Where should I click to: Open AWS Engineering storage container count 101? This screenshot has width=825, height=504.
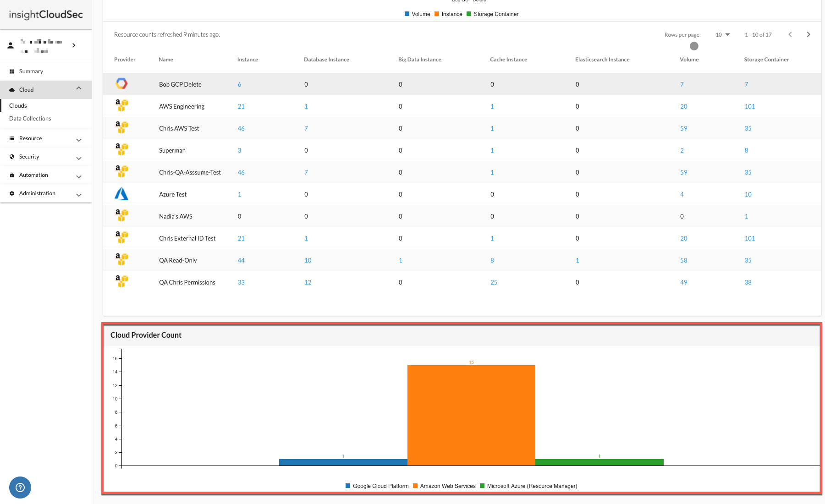pyautogui.click(x=750, y=107)
